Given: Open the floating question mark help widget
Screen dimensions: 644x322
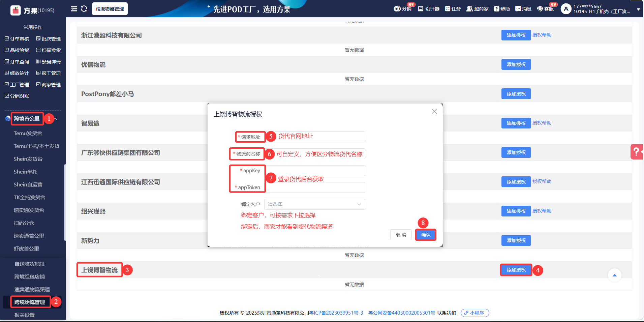Looking at the screenshot, I should 637,152.
